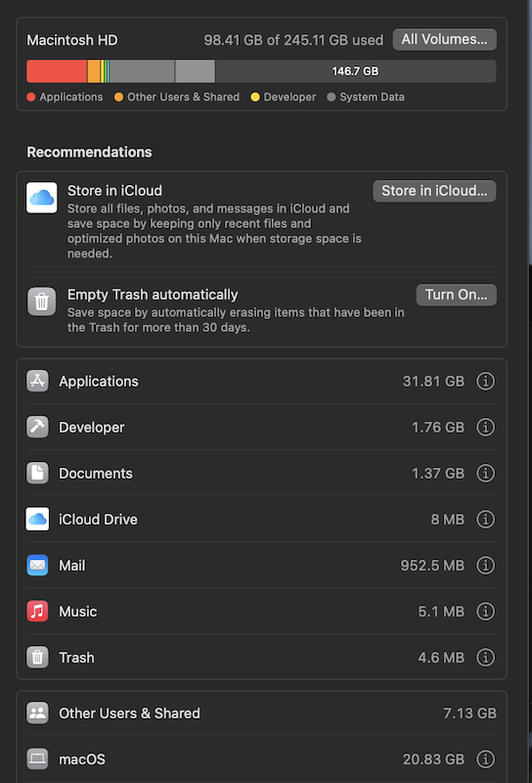Select the Other Users & Shared row label
The image size is (532, 783).
coord(129,714)
